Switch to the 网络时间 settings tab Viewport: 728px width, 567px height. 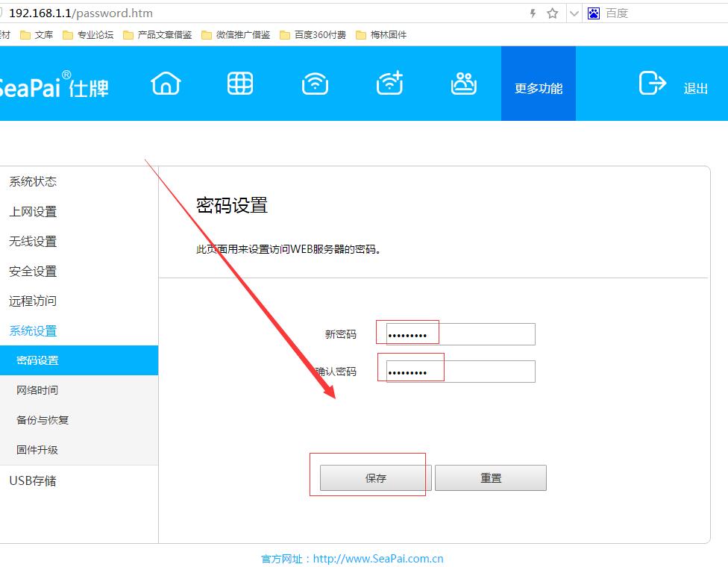[x=36, y=390]
